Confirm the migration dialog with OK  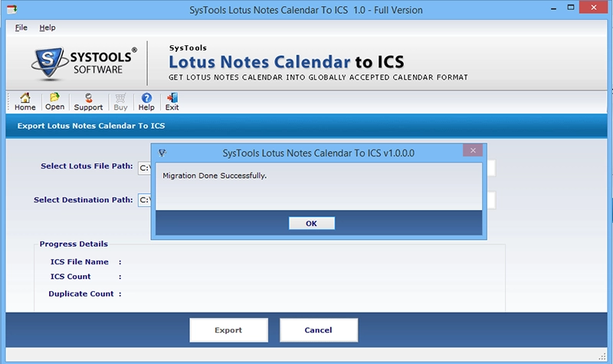click(x=312, y=223)
